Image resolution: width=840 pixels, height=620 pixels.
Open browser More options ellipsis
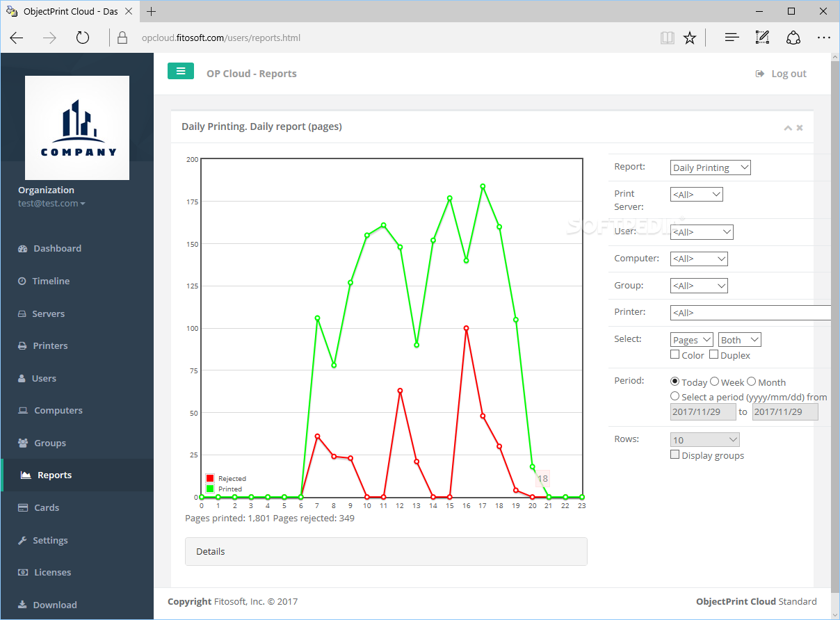824,38
